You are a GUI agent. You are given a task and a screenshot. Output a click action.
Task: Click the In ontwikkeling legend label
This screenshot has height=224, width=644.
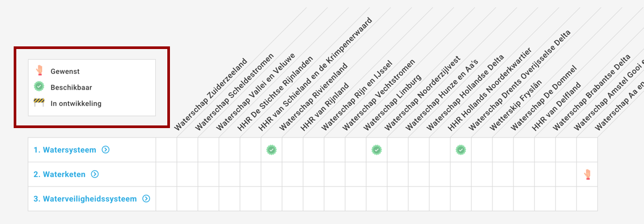[76, 103]
